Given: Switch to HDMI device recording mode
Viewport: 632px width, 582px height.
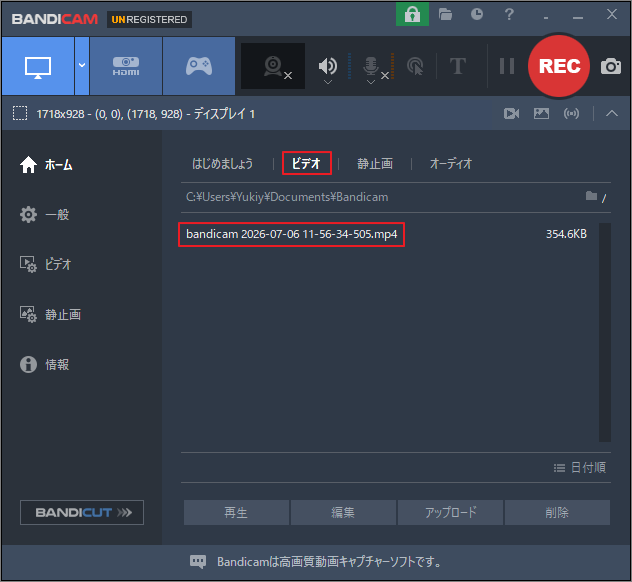Looking at the screenshot, I should (126, 67).
